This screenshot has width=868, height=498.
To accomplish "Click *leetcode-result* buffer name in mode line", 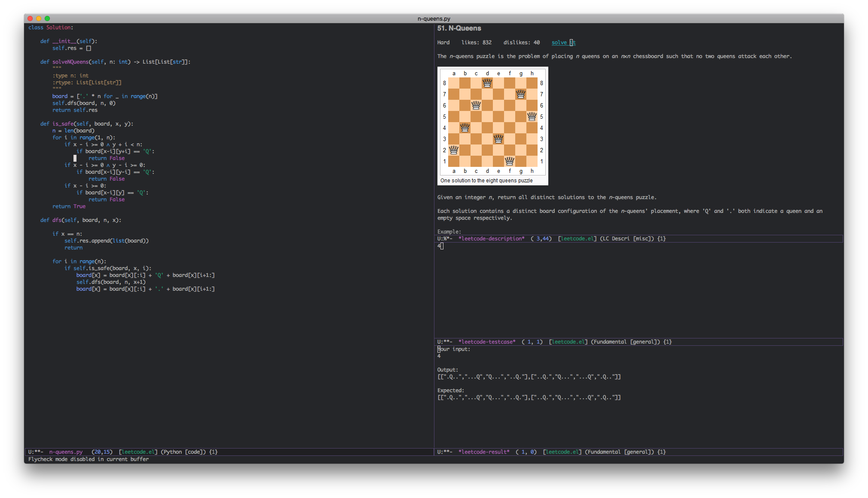I will click(484, 452).
